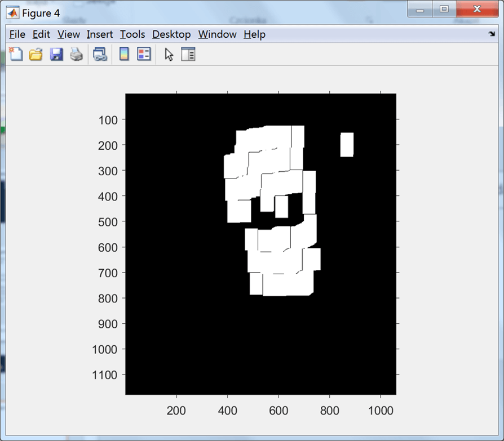Viewport: 504px width, 441px height.
Task: Click the y-axis label 1100
Action: pyautogui.click(x=105, y=375)
